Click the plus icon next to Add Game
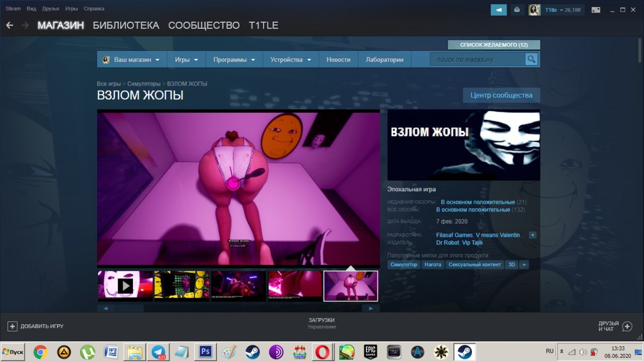 (13, 326)
